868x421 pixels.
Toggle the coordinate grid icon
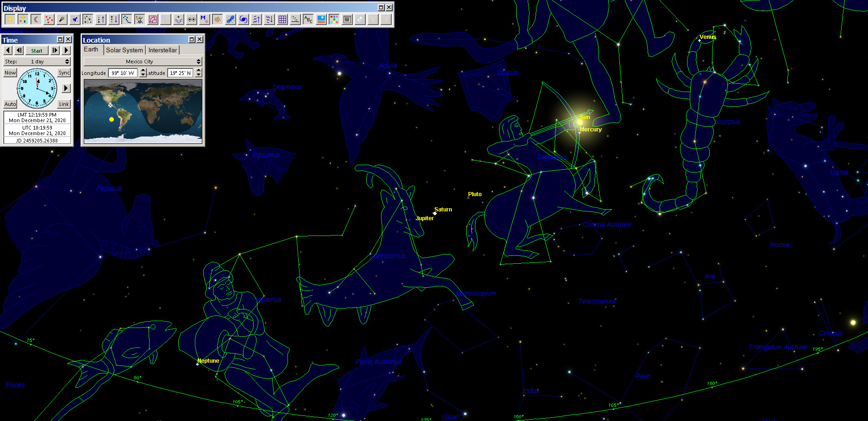click(282, 19)
